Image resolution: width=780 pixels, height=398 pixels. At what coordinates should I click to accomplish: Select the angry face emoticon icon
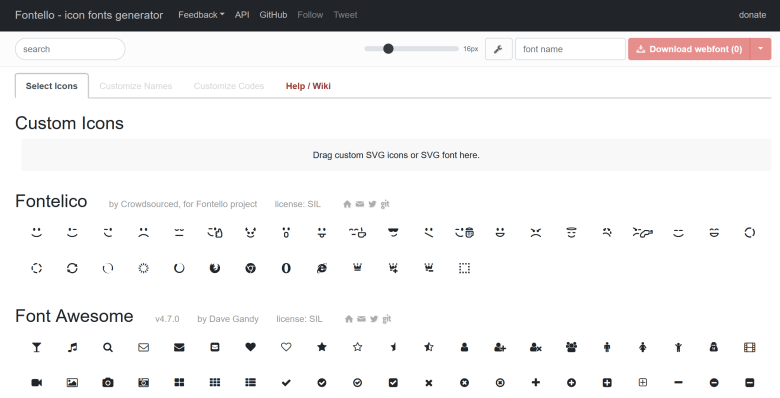[536, 232]
